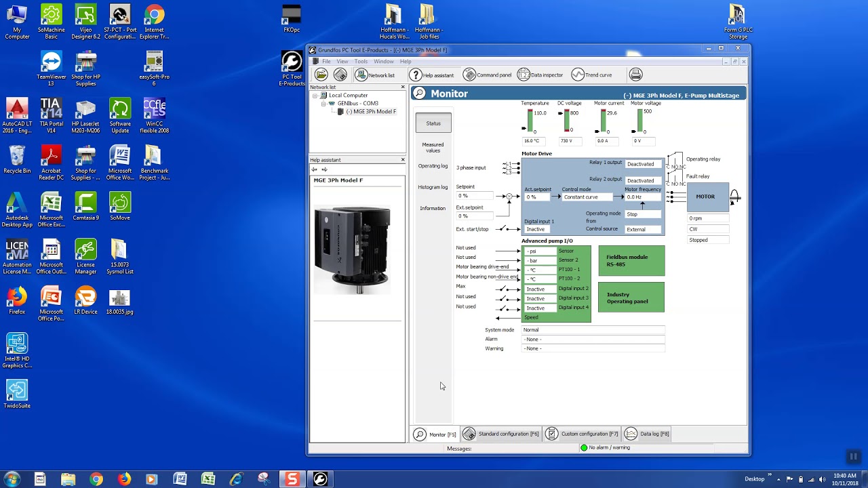Close the Help assistant panel
Screen dimensions: 868x488
(403, 160)
